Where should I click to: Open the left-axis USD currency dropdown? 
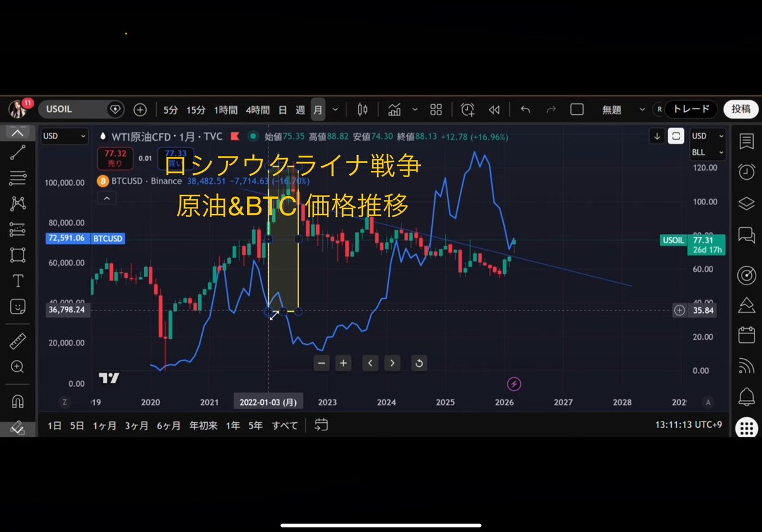pyautogui.click(x=65, y=136)
